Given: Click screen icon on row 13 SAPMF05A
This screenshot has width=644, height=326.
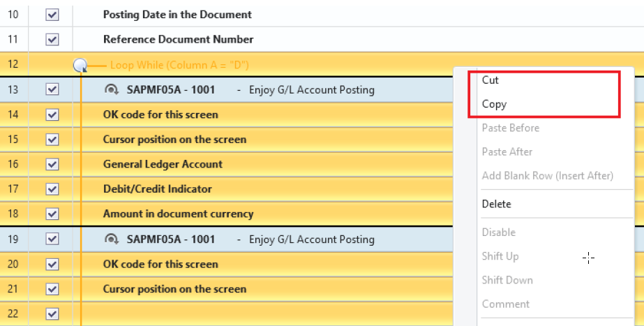Looking at the screenshot, I should tap(112, 89).
